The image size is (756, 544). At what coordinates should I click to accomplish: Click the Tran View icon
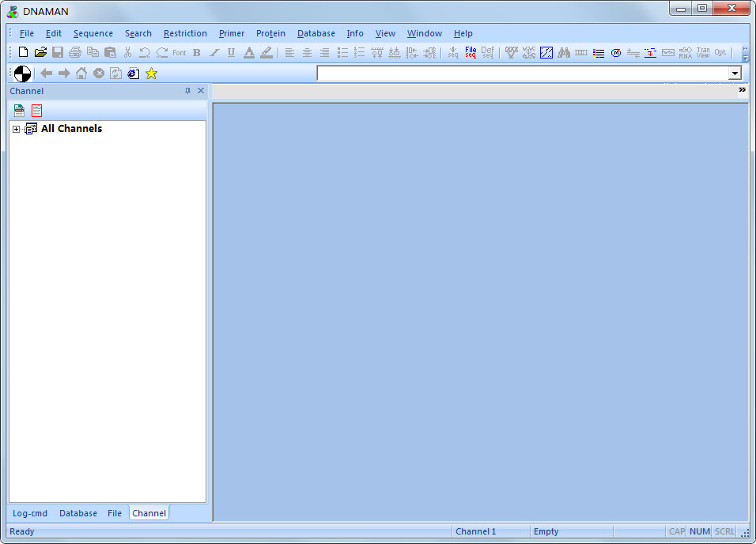[x=703, y=52]
